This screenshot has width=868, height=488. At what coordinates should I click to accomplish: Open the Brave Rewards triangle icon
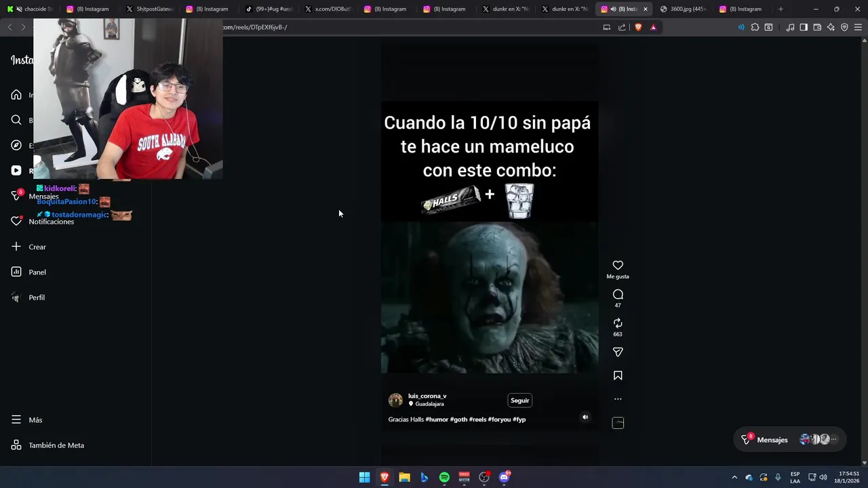tap(653, 27)
